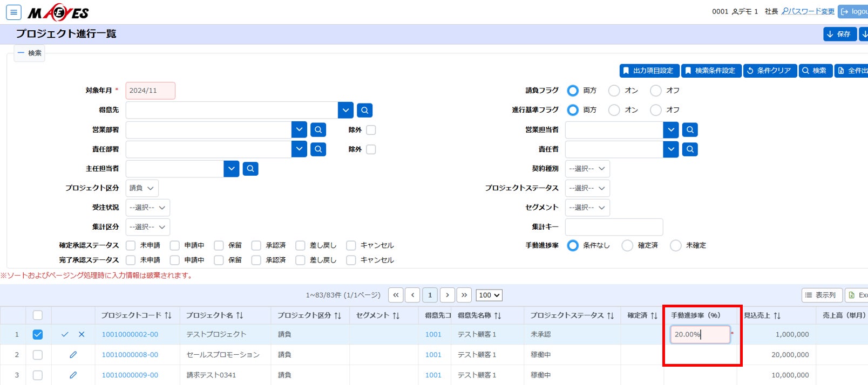Go to next page arrow
Screen dimensions: 868x385
pyautogui.click(x=447, y=295)
